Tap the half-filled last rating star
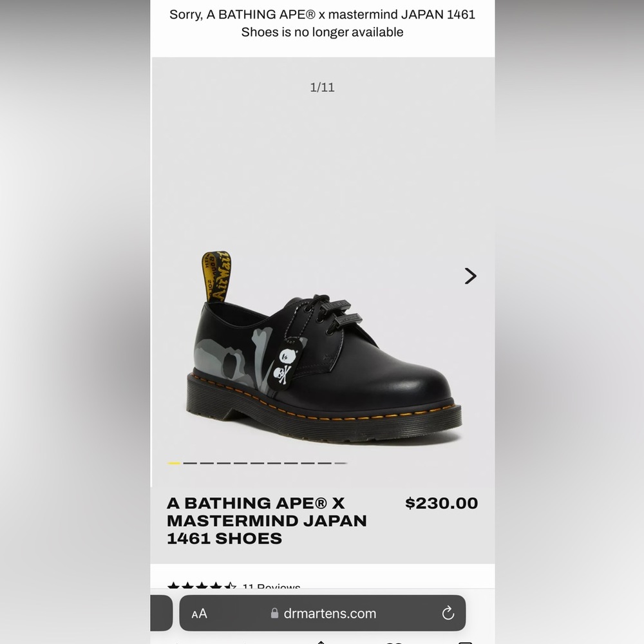The image size is (644, 644). [229, 585]
